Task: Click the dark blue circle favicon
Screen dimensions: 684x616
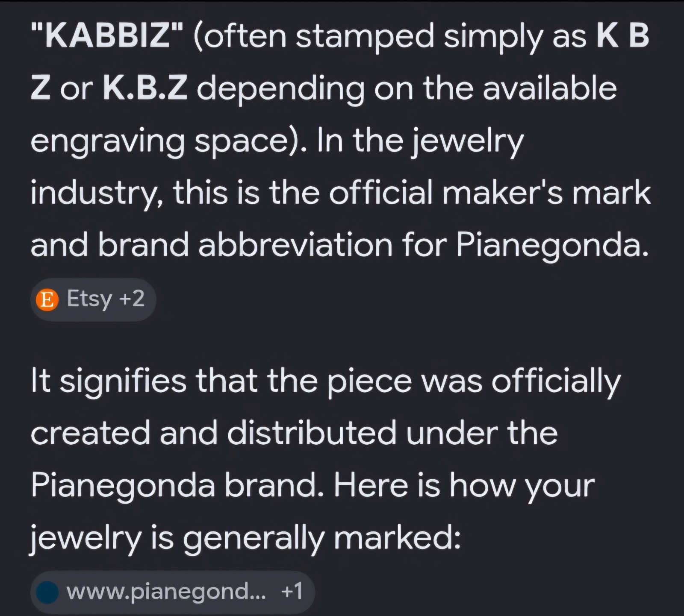Action: click(47, 592)
